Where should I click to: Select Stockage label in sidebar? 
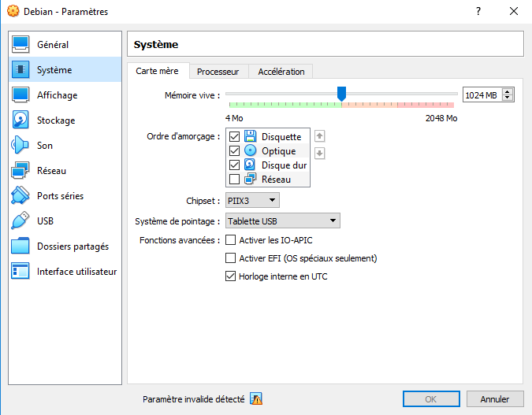point(56,120)
